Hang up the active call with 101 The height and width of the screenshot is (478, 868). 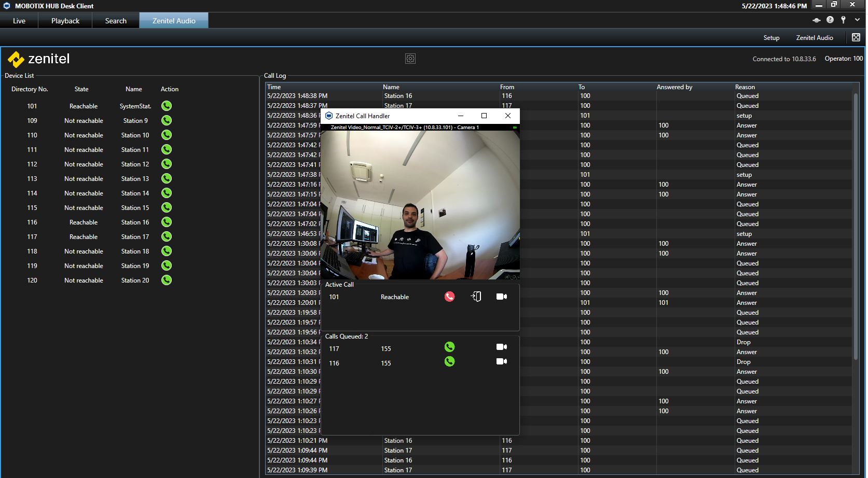[449, 297]
